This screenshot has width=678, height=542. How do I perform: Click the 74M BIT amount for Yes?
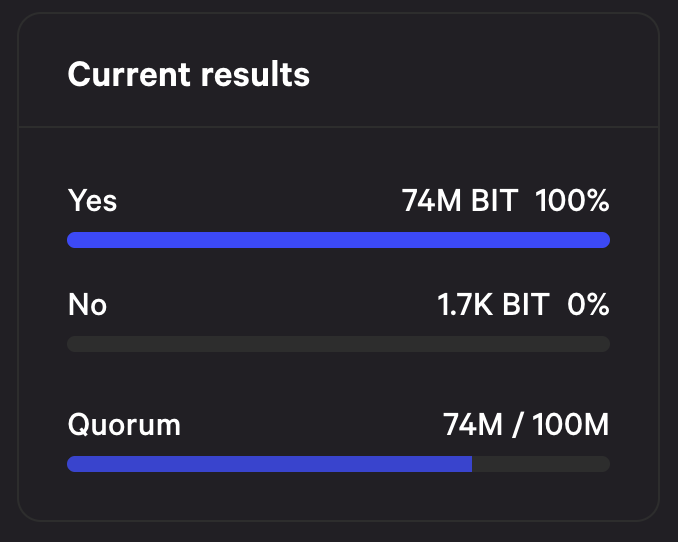coord(460,201)
